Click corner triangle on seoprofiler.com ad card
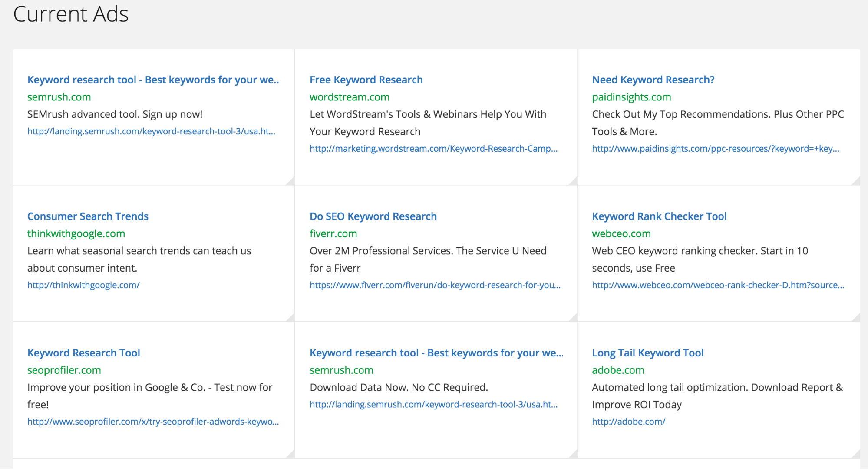The height and width of the screenshot is (469, 868). pos(291,455)
